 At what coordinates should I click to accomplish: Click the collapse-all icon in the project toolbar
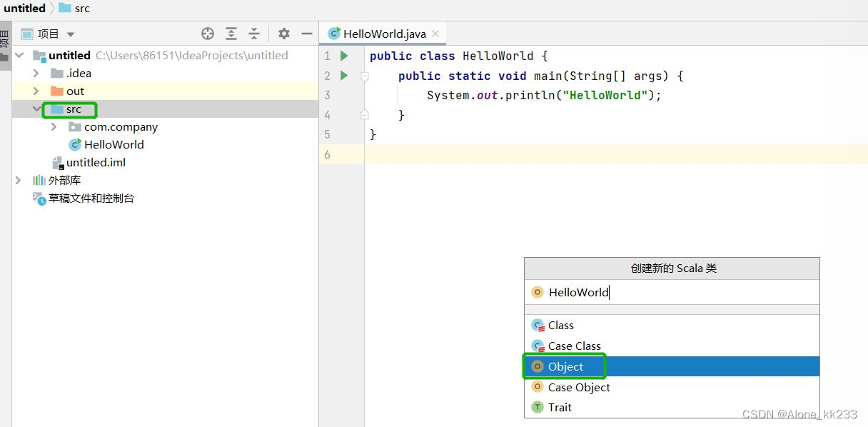(254, 33)
